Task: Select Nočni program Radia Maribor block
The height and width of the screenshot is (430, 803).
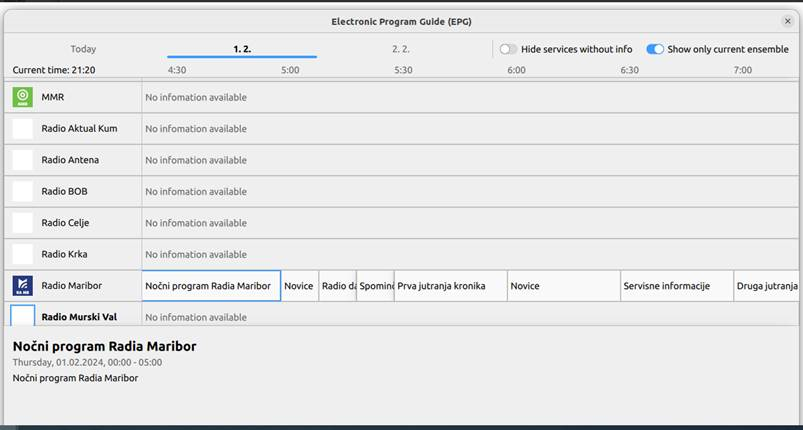Action: click(x=211, y=286)
